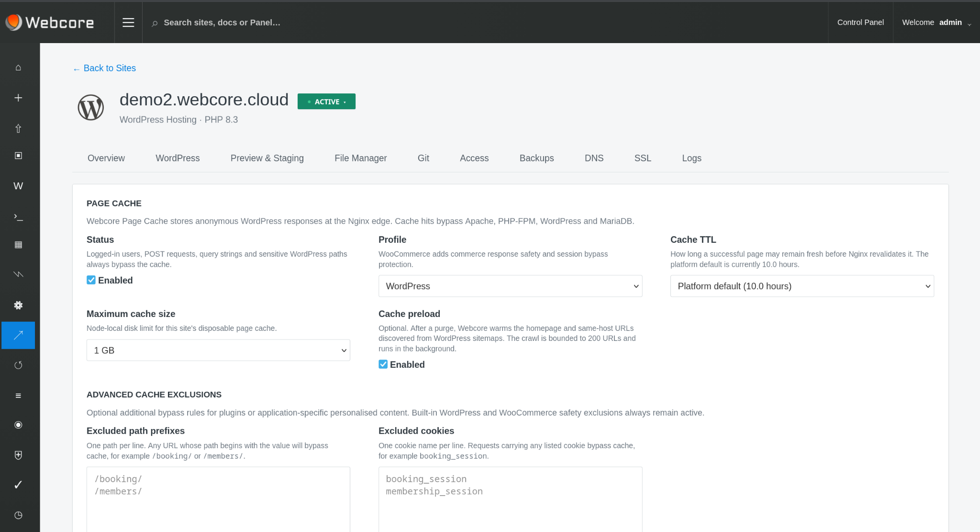Click the Excluded path prefixes textarea
The width and height of the screenshot is (980, 532).
pyautogui.click(x=218, y=499)
